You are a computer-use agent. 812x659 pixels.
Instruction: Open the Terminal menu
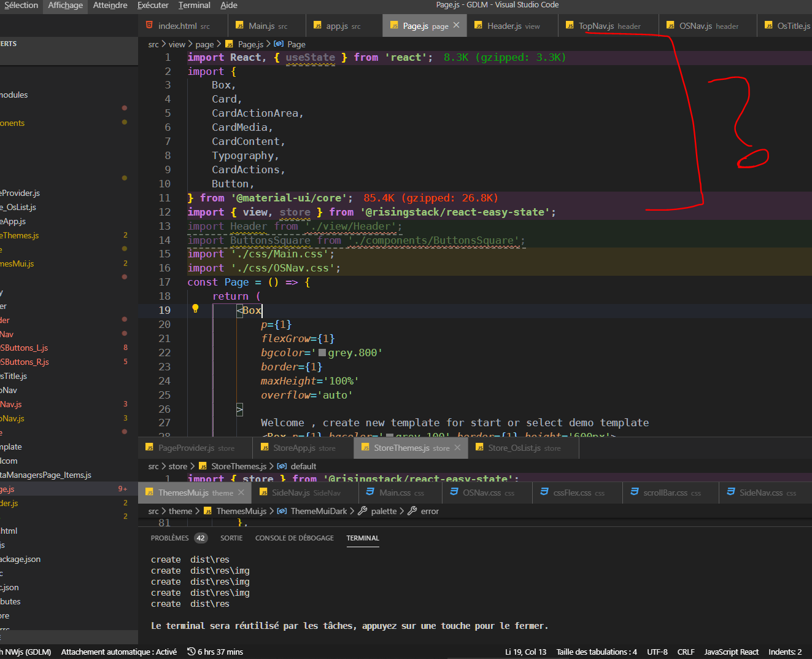pos(194,5)
